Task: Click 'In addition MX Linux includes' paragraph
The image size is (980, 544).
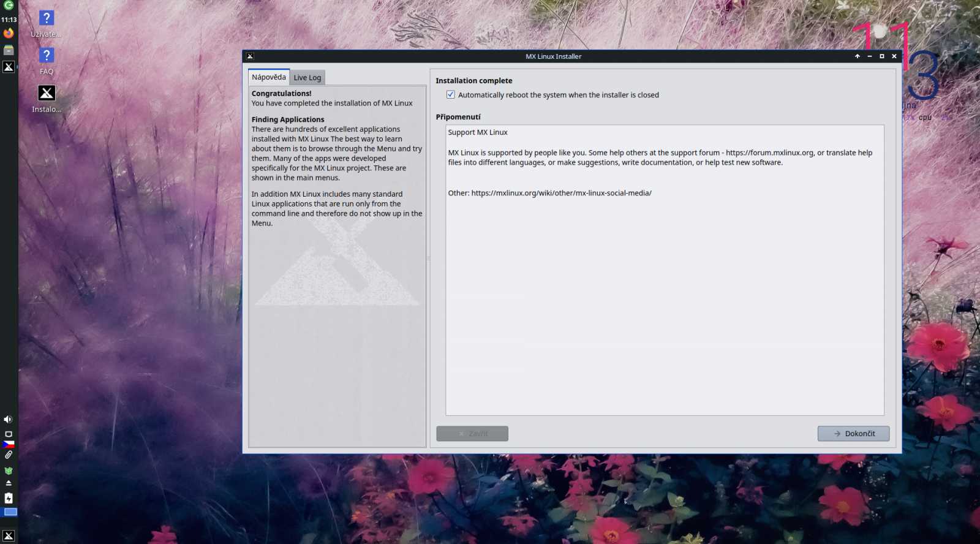Action: (337, 209)
